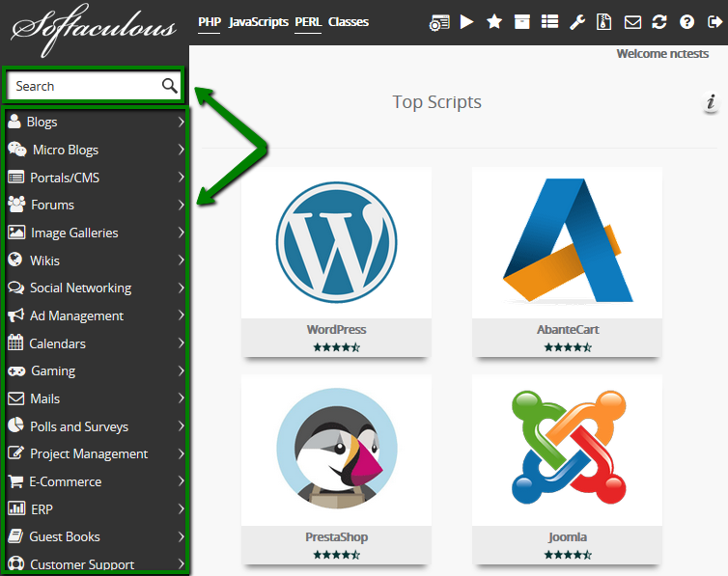This screenshot has width=728, height=576.
Task: Click the Wikis globe icon
Action: [x=14, y=260]
